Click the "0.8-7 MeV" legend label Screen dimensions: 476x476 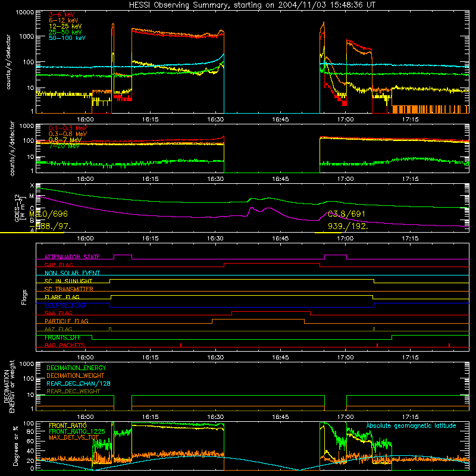(65, 140)
